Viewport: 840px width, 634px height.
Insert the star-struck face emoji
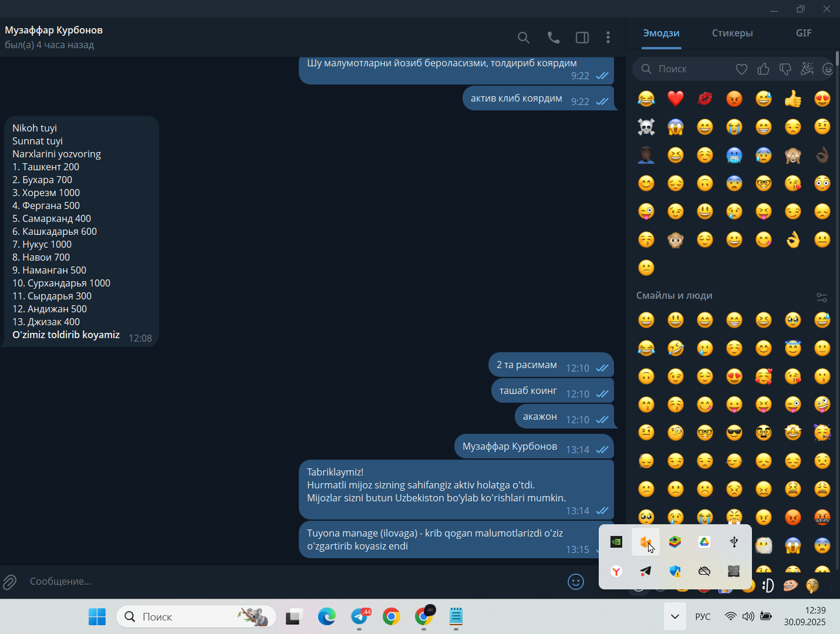point(793,433)
